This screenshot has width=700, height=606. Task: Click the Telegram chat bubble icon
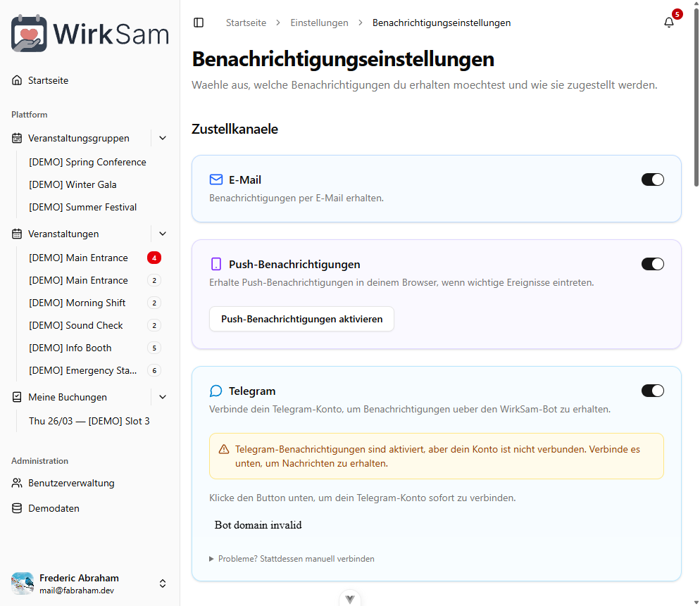pos(216,391)
